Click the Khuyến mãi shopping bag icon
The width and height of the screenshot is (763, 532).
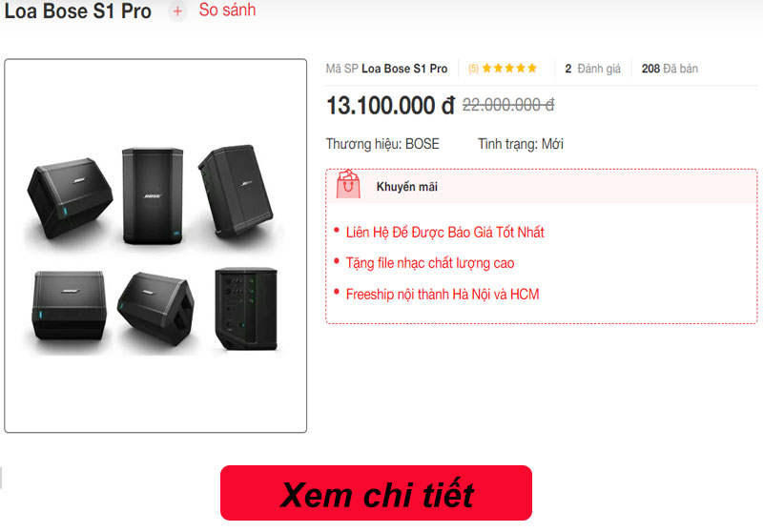348,184
